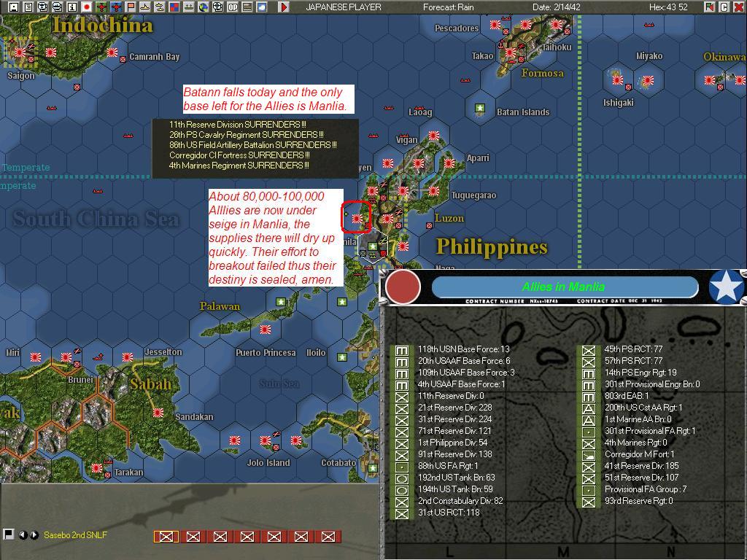This screenshot has width=747, height=560.
Task: Click '11th Reserve Division SURRENDERS' message line
Action: click(x=237, y=124)
